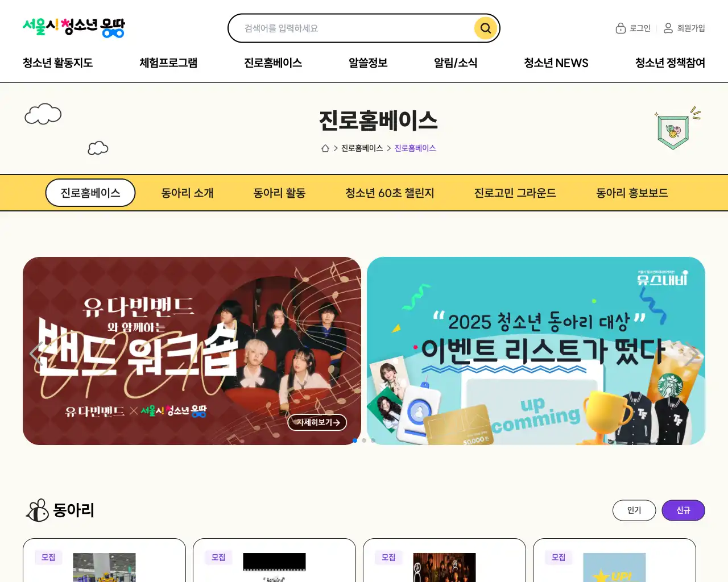Click the login lock icon

(x=621, y=28)
